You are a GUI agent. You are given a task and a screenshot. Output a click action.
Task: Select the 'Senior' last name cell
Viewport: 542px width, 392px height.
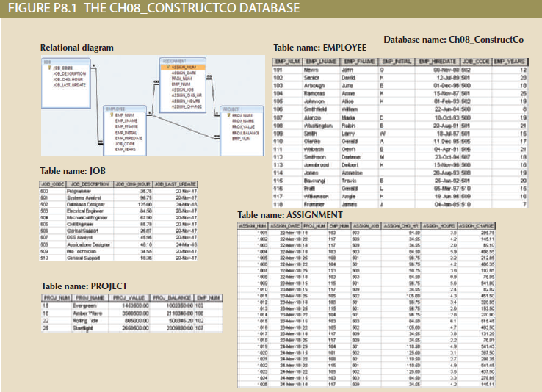click(x=322, y=78)
